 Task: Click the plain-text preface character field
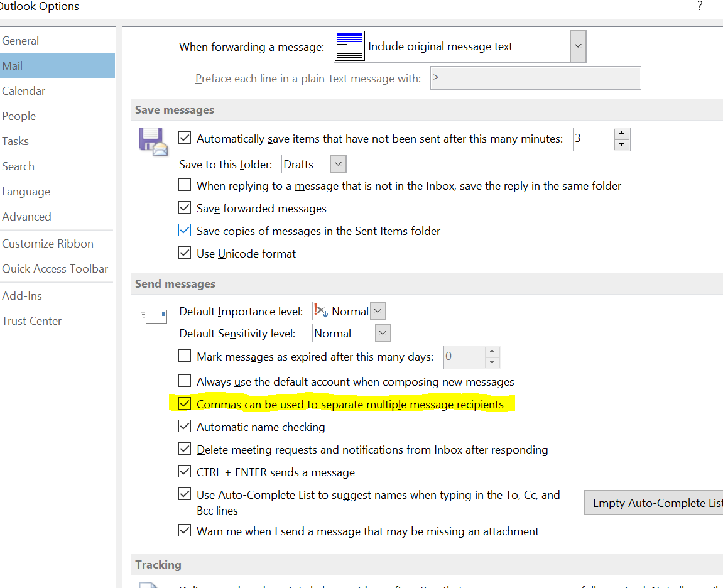pyautogui.click(x=535, y=78)
